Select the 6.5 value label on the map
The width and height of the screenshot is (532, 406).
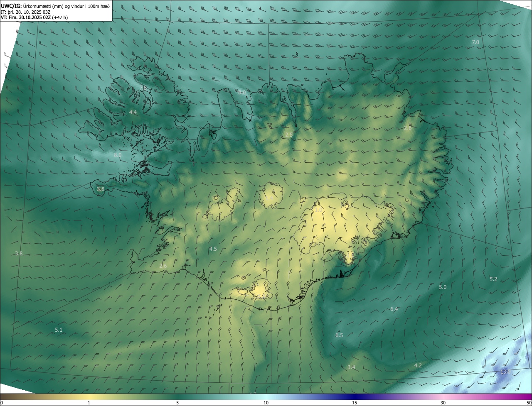coord(339,335)
